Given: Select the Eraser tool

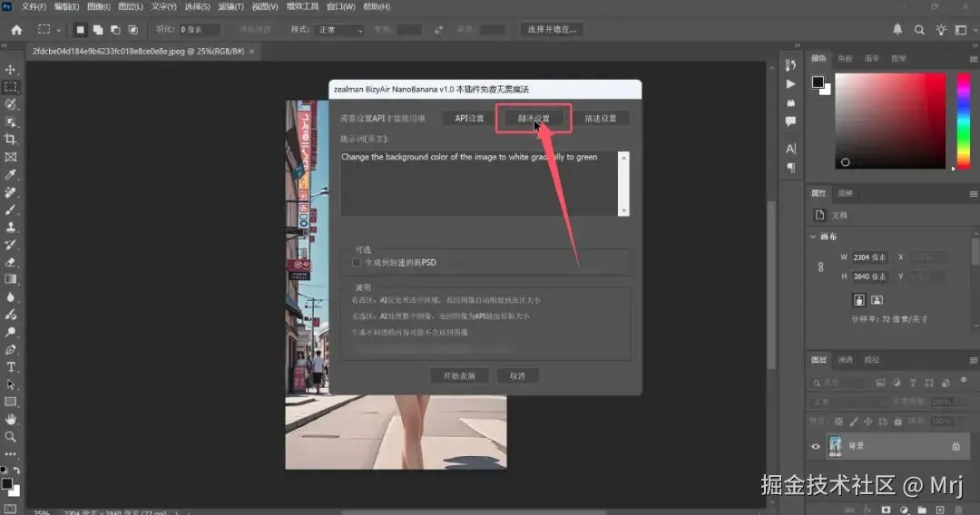Looking at the screenshot, I should [x=11, y=262].
